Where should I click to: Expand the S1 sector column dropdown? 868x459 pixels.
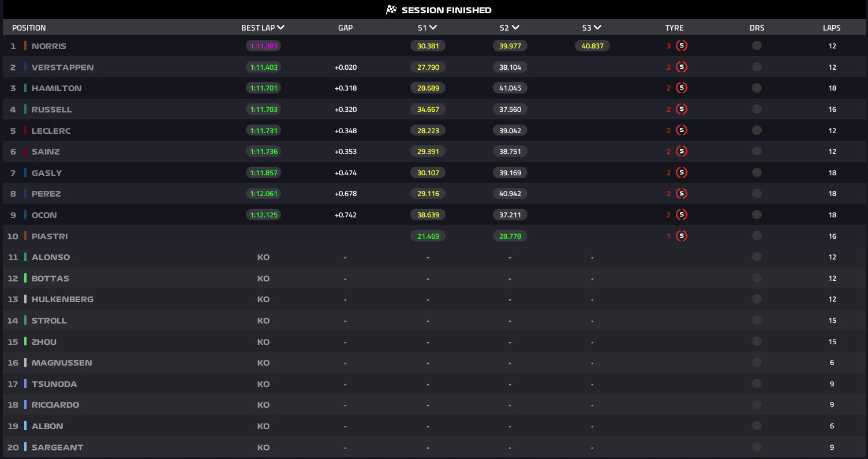pos(433,27)
